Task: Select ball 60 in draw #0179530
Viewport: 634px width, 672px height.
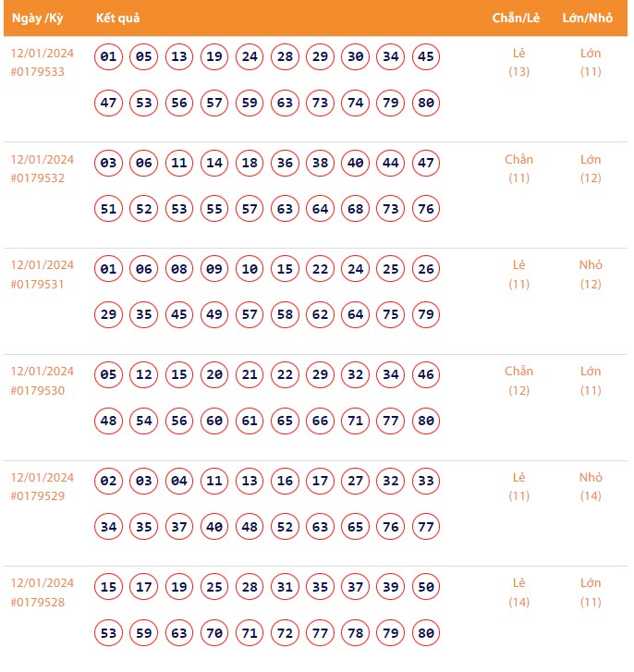Action: click(214, 422)
